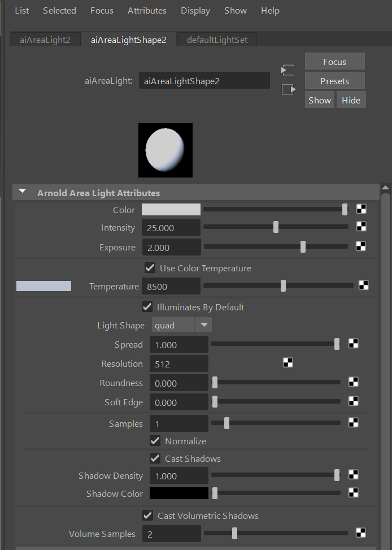
Task: Click the Samples value field
Action: pyautogui.click(x=179, y=423)
